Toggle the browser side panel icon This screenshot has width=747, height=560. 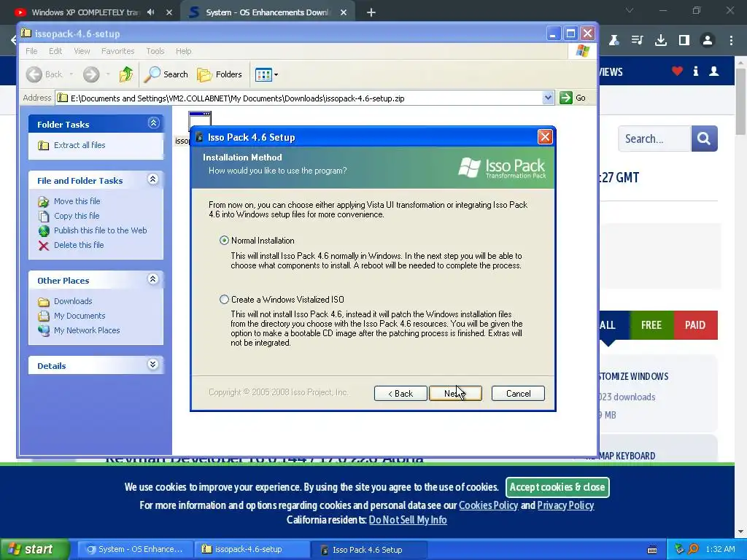pyautogui.click(x=684, y=41)
